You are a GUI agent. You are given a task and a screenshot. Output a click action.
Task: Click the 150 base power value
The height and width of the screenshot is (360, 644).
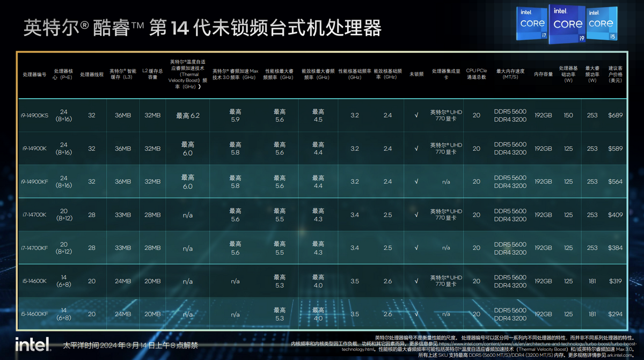[x=568, y=116]
